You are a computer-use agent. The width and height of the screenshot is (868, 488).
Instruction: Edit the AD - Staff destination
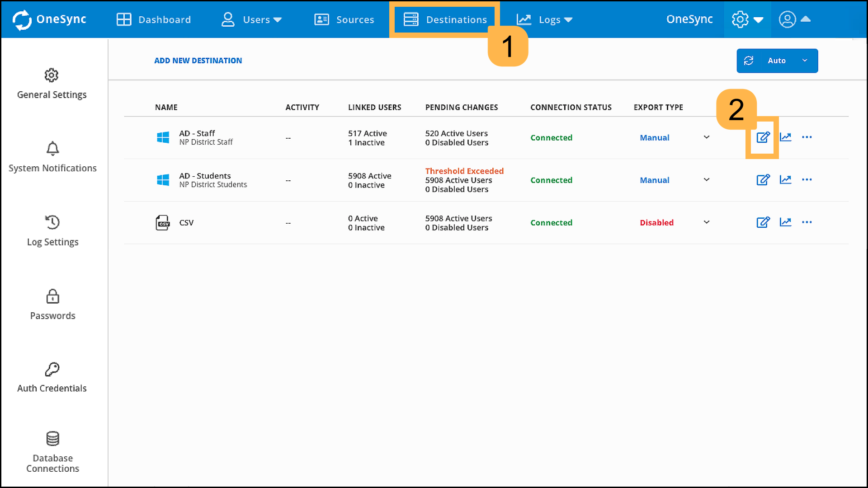click(x=763, y=137)
